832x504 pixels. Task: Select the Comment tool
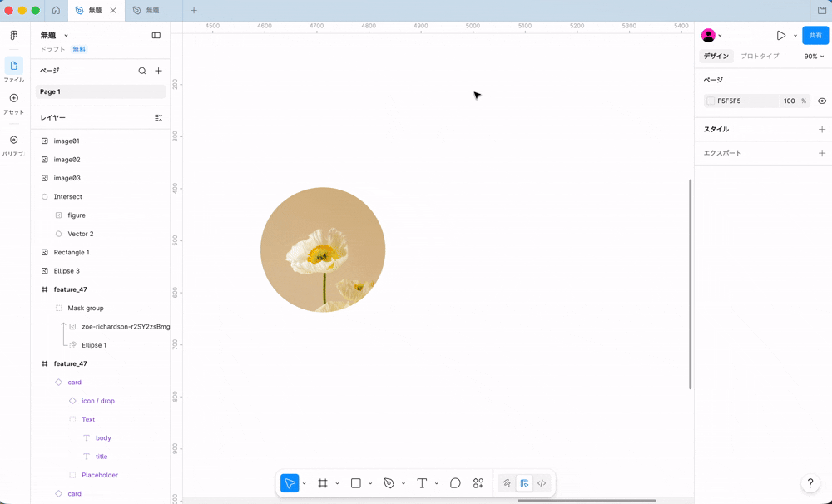coord(455,482)
